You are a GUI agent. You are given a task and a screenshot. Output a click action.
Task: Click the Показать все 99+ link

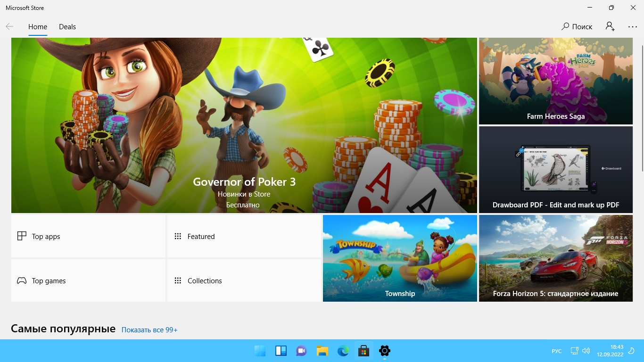pyautogui.click(x=149, y=330)
